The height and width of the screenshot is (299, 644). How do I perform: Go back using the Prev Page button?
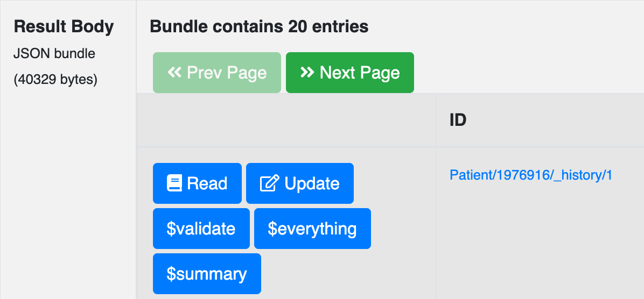pos(217,73)
